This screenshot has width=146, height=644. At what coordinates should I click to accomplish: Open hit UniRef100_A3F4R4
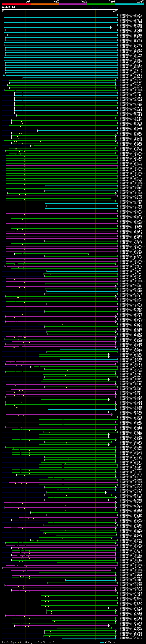tap(131, 635)
